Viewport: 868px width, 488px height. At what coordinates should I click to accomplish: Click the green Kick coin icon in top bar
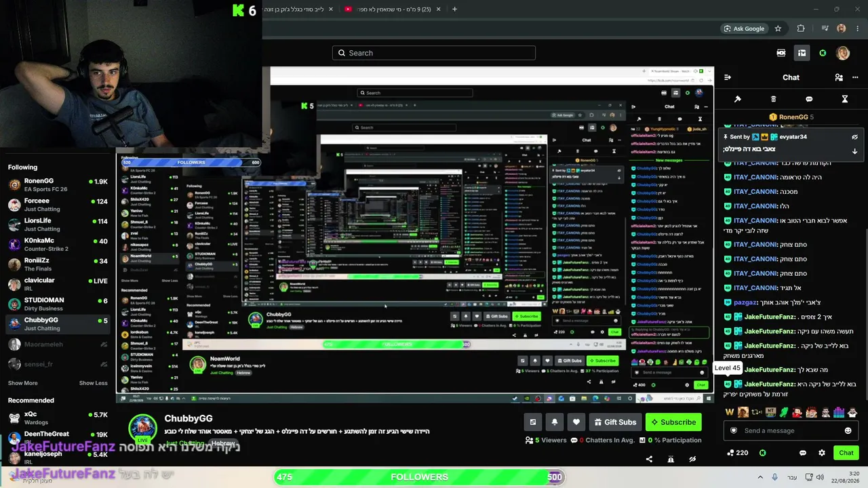823,53
